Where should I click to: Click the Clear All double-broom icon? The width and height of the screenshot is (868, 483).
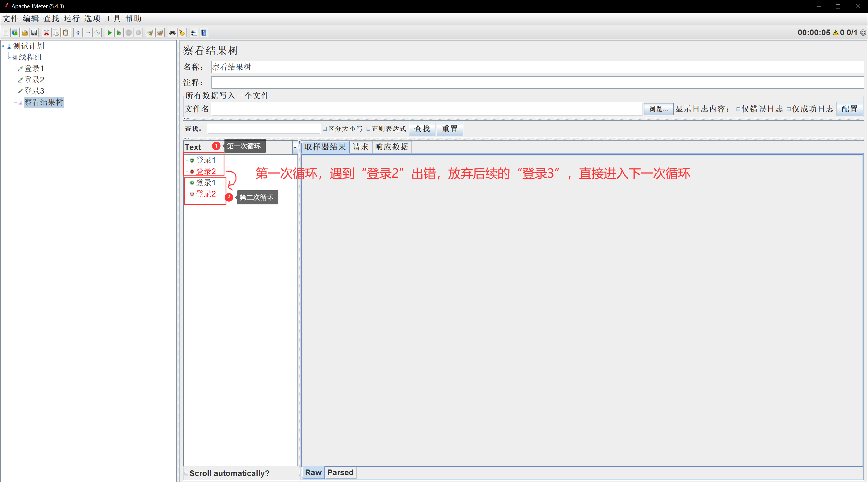point(160,33)
